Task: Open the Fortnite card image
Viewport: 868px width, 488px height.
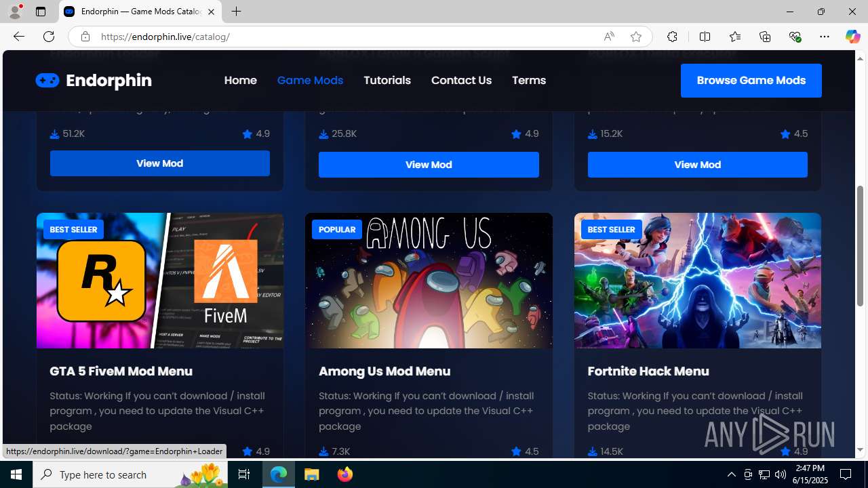Action: tap(697, 281)
